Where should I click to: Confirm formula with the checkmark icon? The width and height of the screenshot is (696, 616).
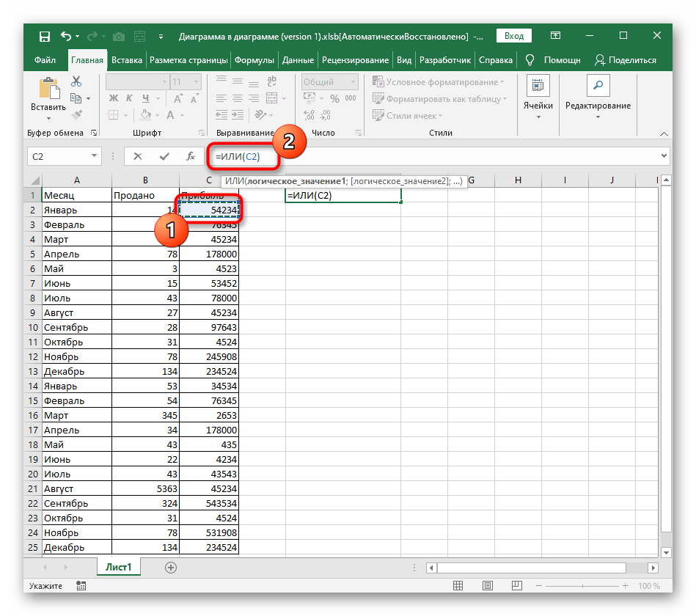click(x=164, y=156)
